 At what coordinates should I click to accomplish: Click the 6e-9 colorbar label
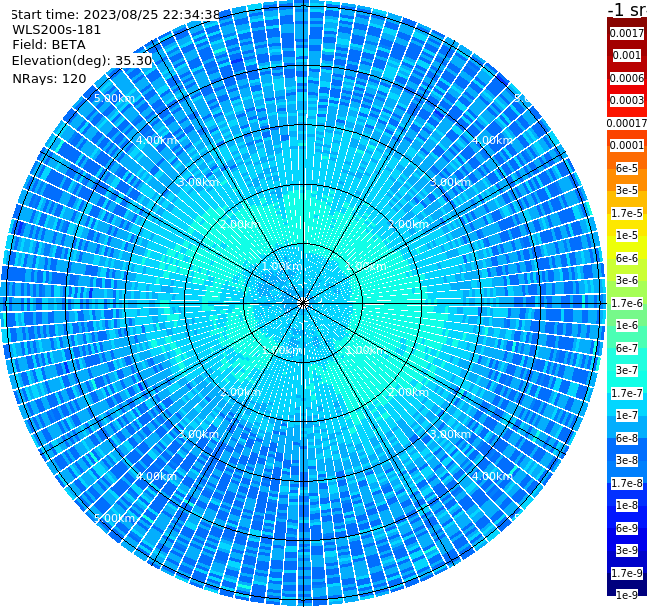point(627,528)
